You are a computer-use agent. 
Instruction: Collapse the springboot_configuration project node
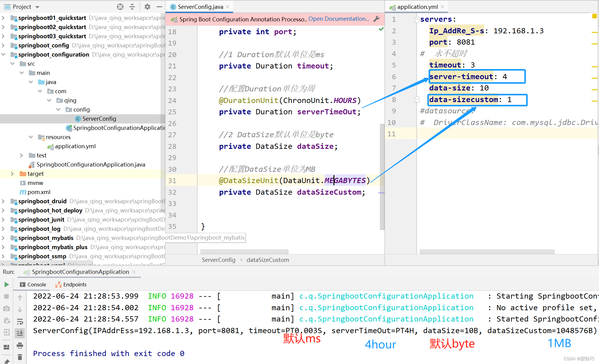(3, 54)
